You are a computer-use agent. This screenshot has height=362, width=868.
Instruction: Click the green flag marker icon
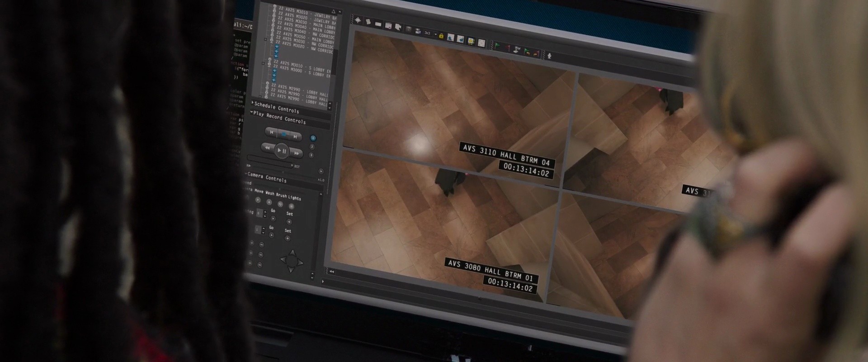[x=497, y=45]
